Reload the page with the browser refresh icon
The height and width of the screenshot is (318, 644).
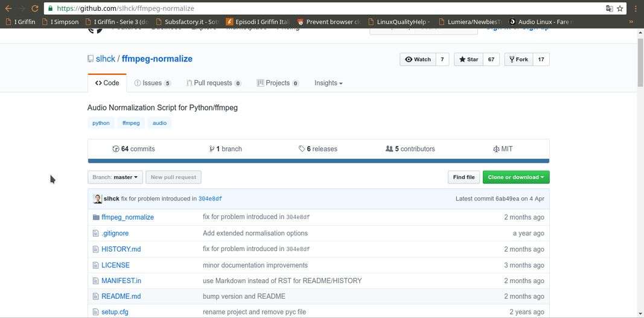(34, 8)
